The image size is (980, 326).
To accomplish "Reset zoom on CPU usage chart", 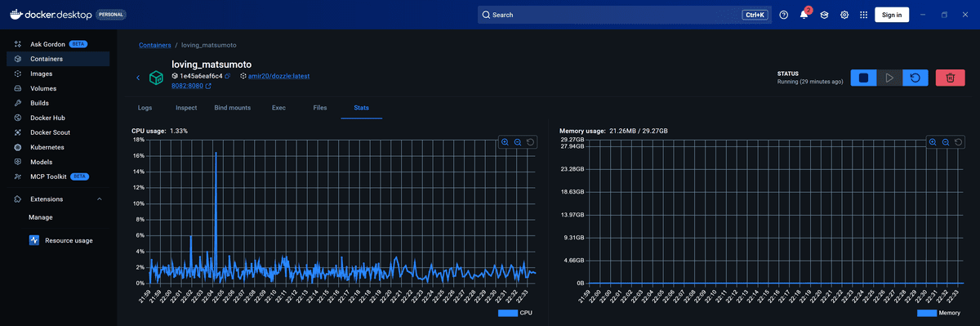I will click(531, 142).
